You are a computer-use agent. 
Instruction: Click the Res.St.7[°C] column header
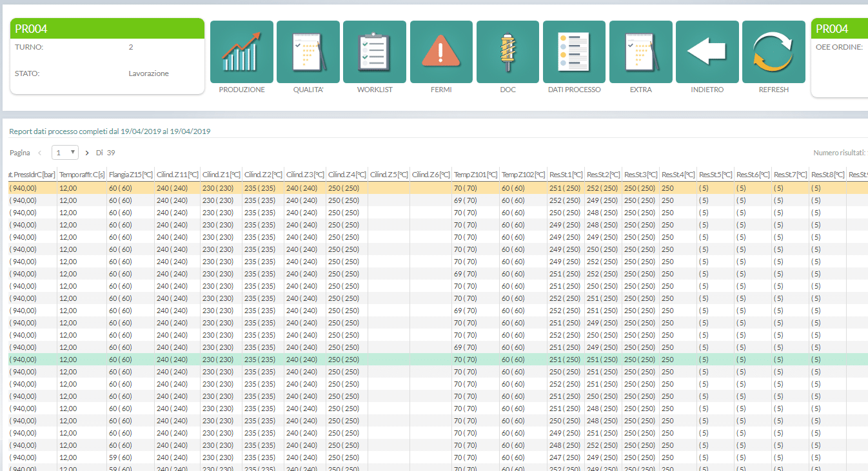pyautogui.click(x=791, y=175)
